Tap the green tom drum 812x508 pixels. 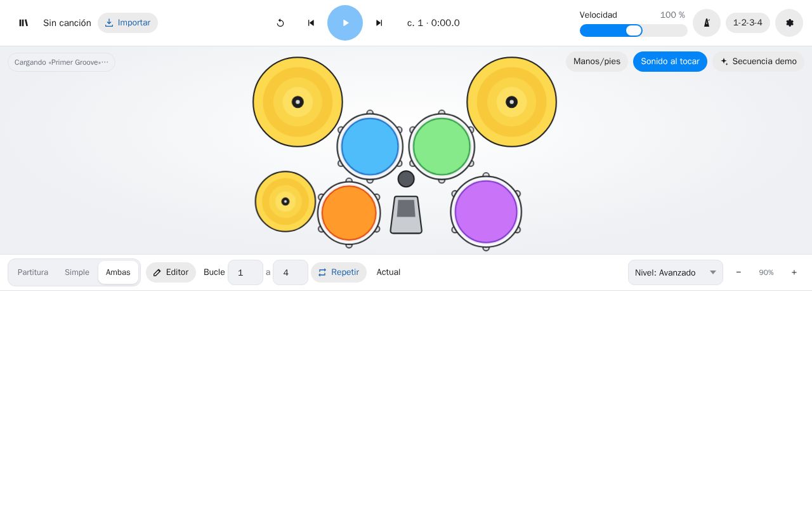tap(442, 147)
